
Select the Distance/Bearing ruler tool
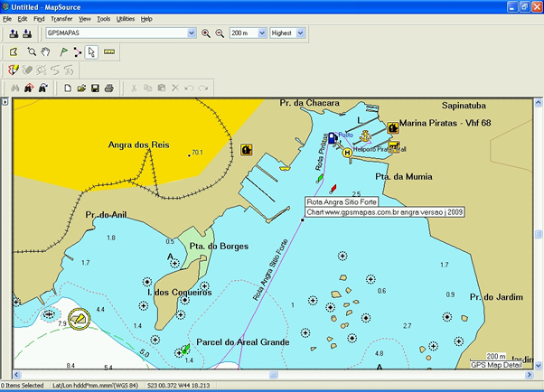coord(109,51)
